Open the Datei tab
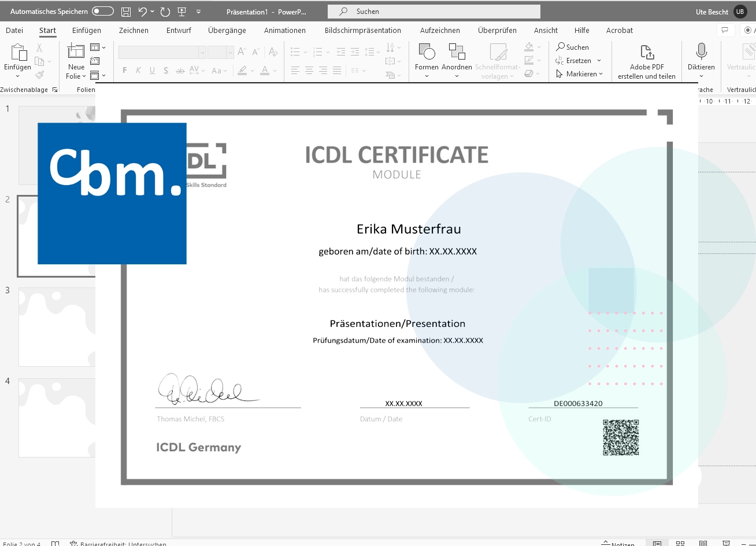Image resolution: width=756 pixels, height=546 pixels. pos(14,30)
